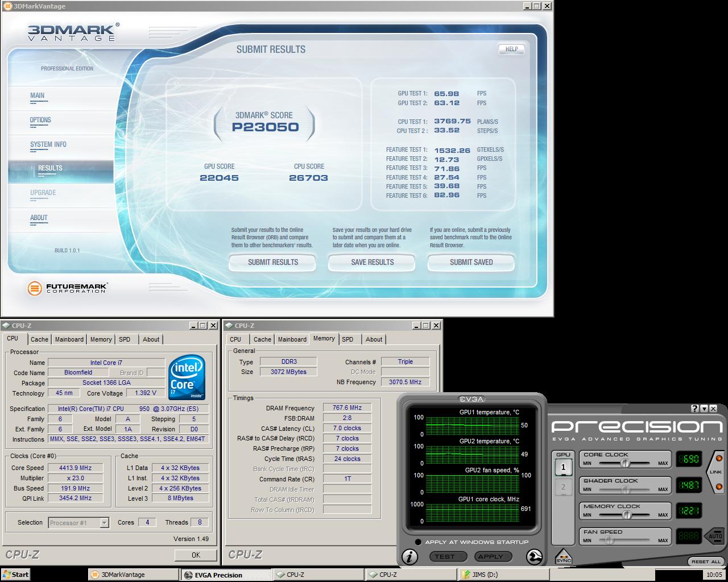Click the GPU1 temperature graph
Viewport: 728px width, 582px height.
point(471,425)
